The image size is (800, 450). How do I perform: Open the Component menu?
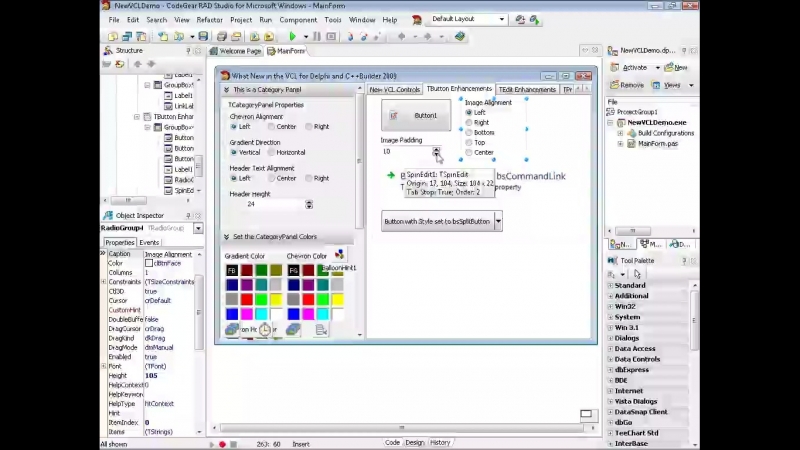click(x=298, y=20)
